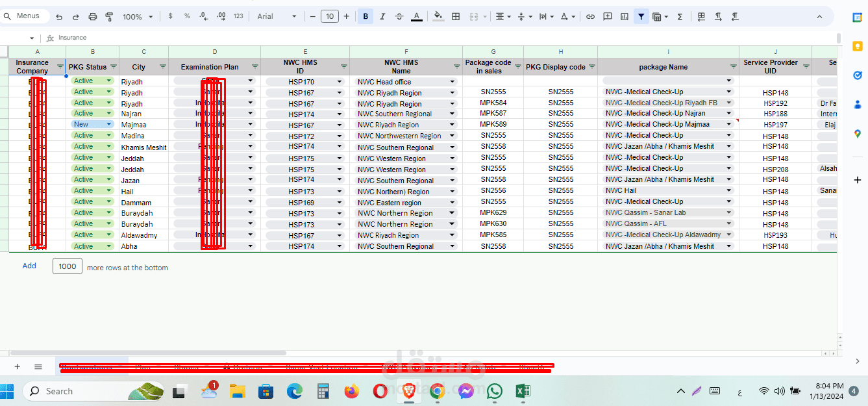Open Calculator from the taskbar
This screenshot has height=406, width=868.
[323, 391]
